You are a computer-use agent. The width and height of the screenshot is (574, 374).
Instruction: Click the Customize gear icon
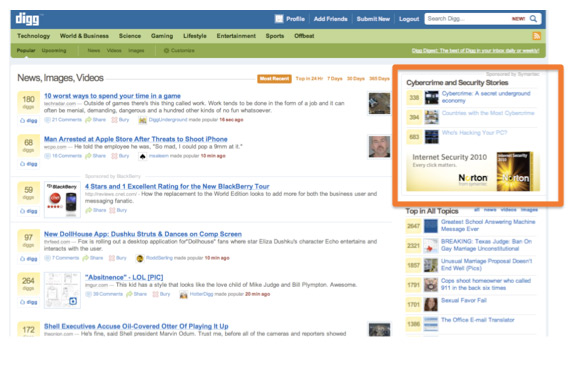166,51
